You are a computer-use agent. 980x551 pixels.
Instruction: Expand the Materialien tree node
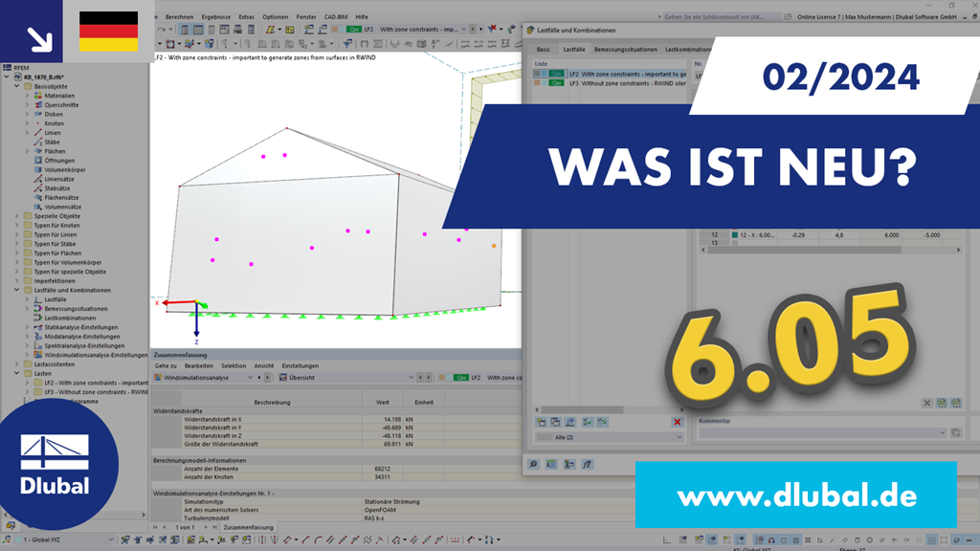point(27,96)
